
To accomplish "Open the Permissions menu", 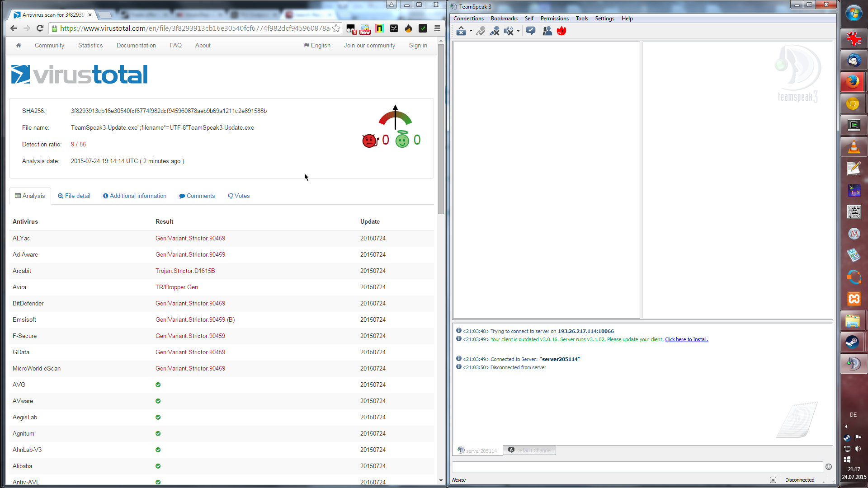I will click(554, 19).
